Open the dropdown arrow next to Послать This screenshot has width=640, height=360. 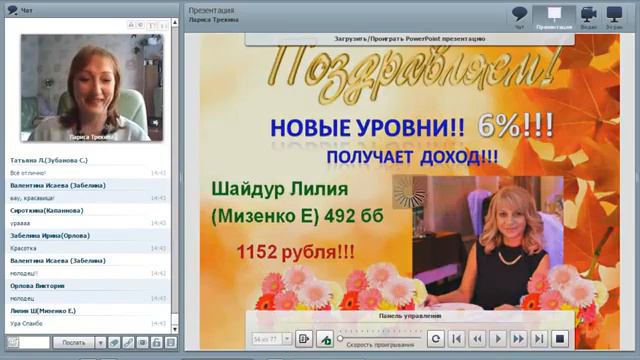click(100, 343)
